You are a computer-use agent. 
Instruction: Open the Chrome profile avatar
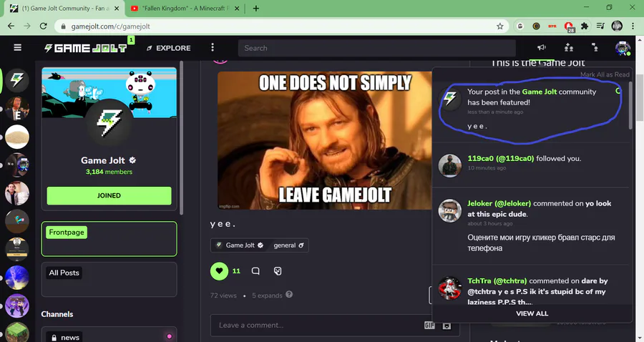click(617, 26)
